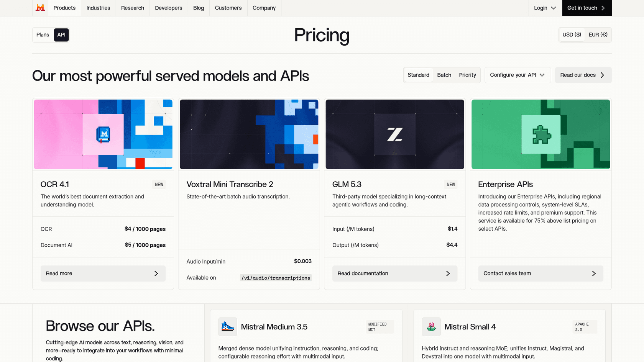The image size is (644, 362).
Task: Click the NEW badge on OCR 4.1
Action: pyautogui.click(x=159, y=185)
